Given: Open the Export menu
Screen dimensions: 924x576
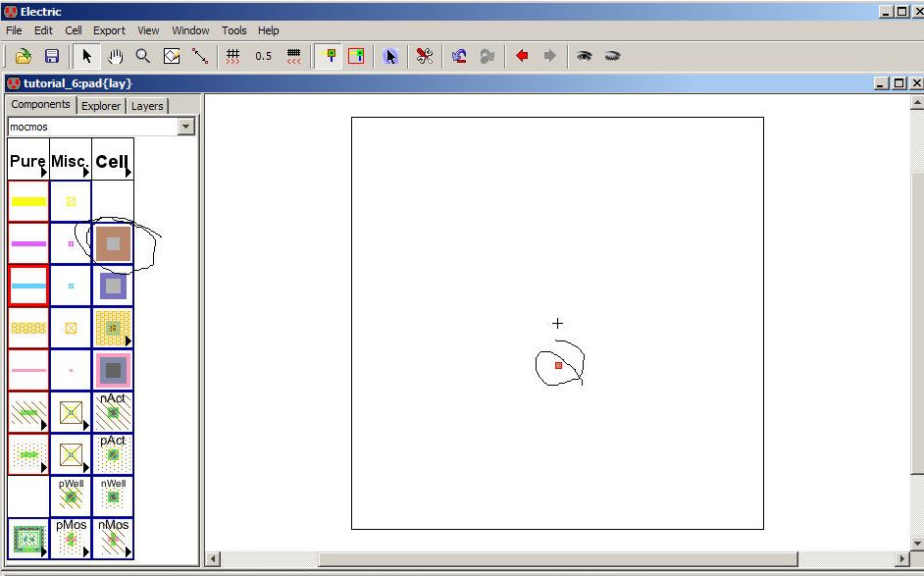Looking at the screenshot, I should 109,30.
